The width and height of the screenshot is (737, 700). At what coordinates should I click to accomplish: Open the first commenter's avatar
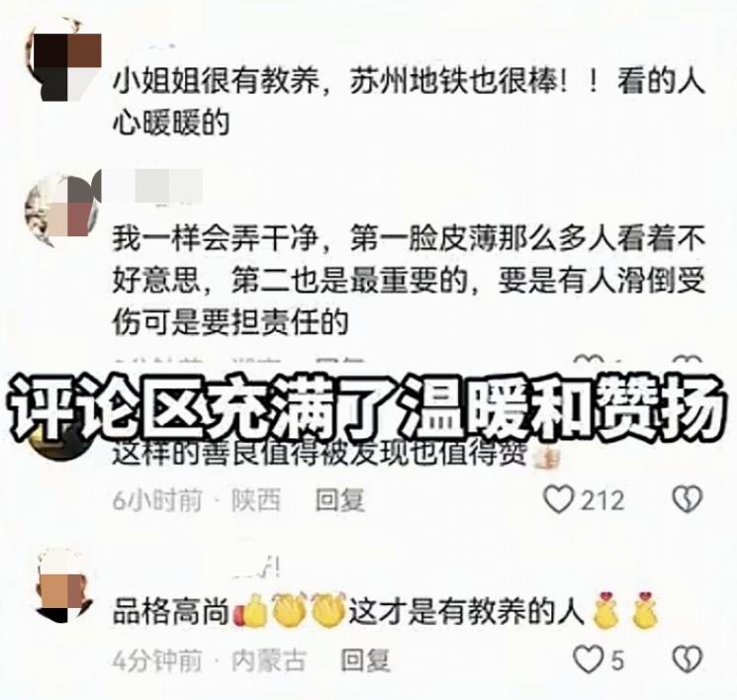pos(64,60)
